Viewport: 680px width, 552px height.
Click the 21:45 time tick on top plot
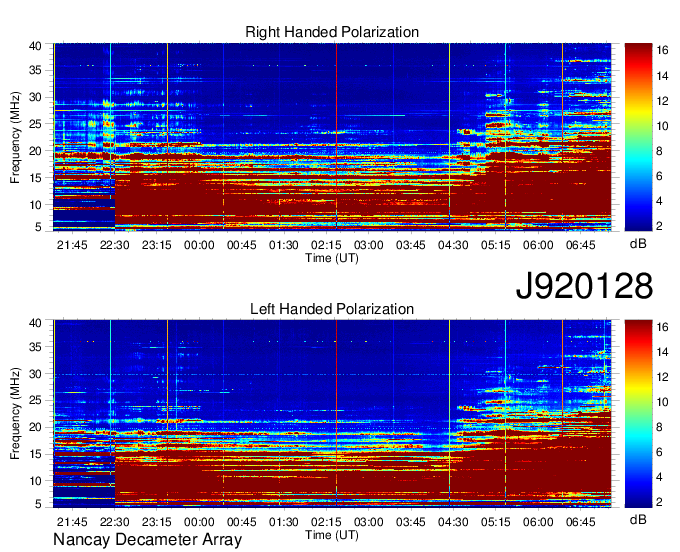pos(72,245)
